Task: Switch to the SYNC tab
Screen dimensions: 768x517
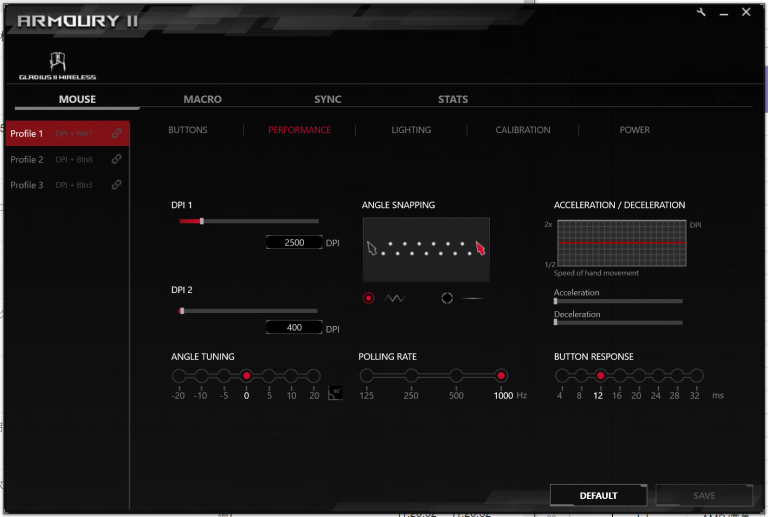Action: click(x=328, y=99)
